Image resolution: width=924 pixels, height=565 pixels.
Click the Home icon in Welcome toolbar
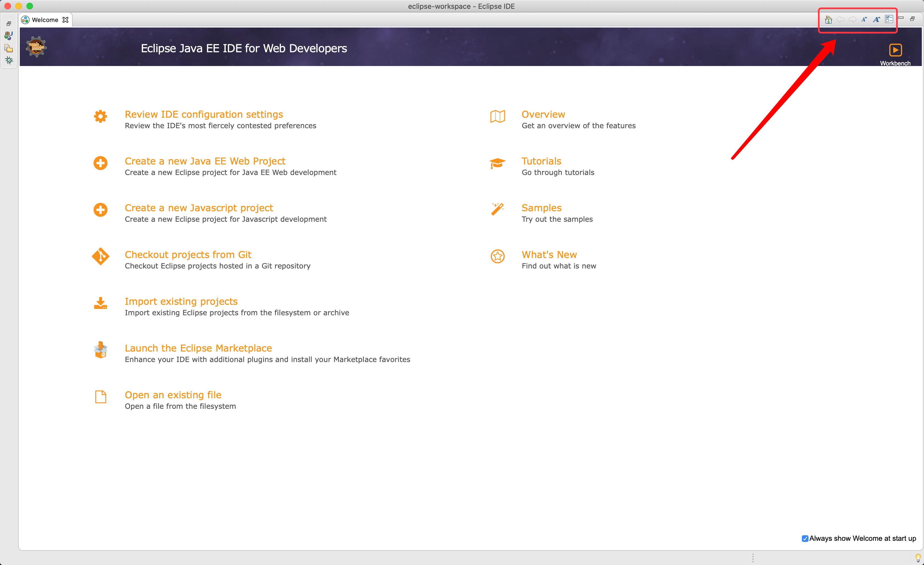[828, 20]
